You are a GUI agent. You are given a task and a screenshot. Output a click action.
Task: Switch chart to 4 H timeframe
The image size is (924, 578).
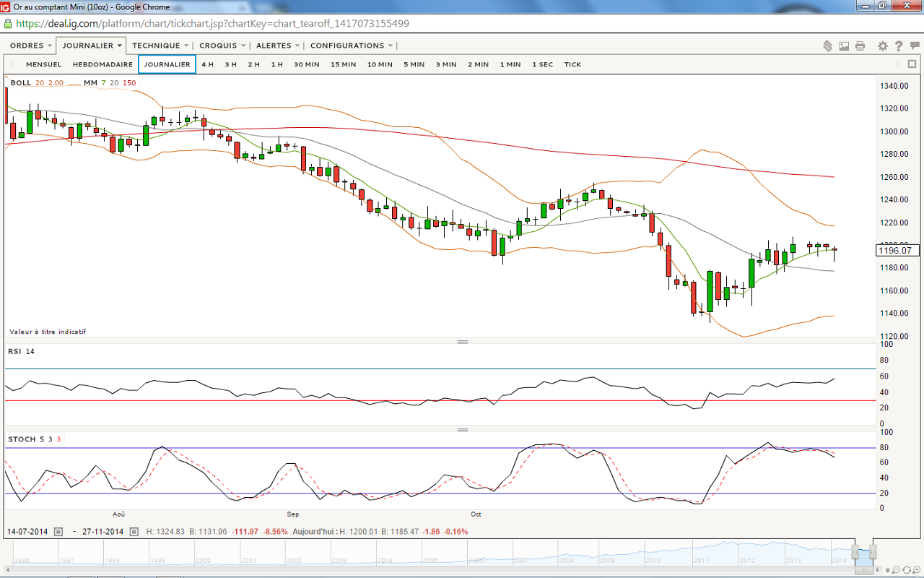click(207, 64)
